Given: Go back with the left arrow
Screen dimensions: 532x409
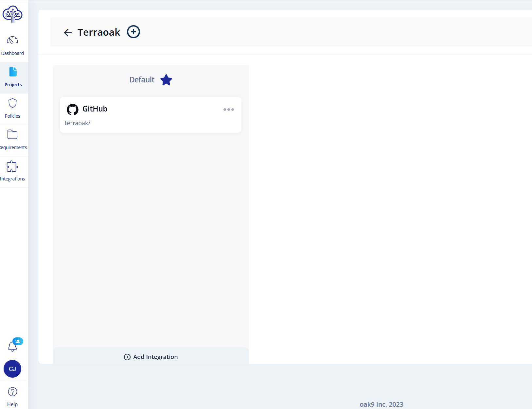Looking at the screenshot, I should (68, 32).
